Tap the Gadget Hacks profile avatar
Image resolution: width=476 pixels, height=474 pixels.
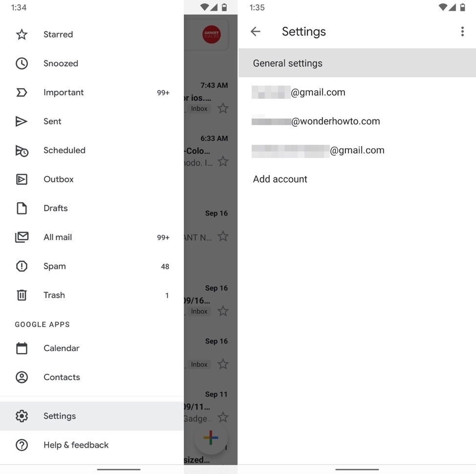coord(211,34)
